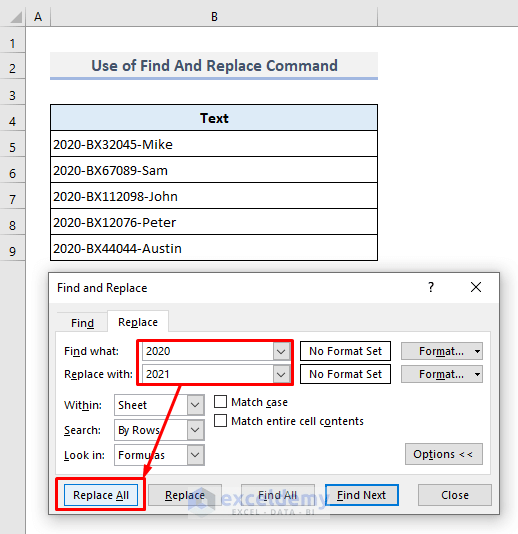
Task: Click the help question mark icon
Action: click(431, 287)
